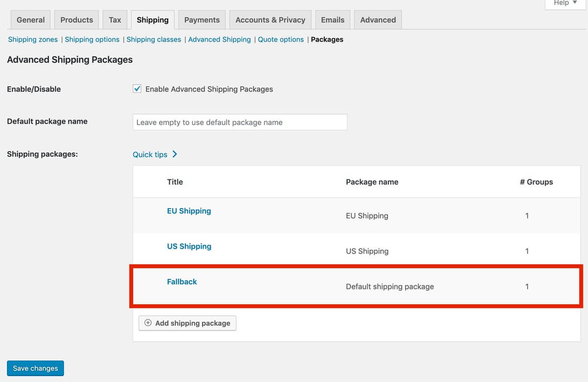This screenshot has height=382, width=588.
Task: Click the Default package name input field
Action: click(x=240, y=122)
